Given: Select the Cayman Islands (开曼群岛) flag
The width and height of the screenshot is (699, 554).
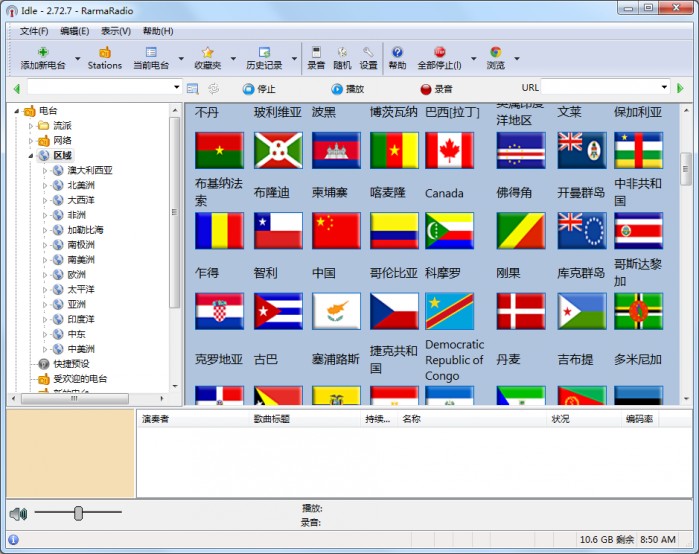Looking at the screenshot, I should click(x=582, y=150).
